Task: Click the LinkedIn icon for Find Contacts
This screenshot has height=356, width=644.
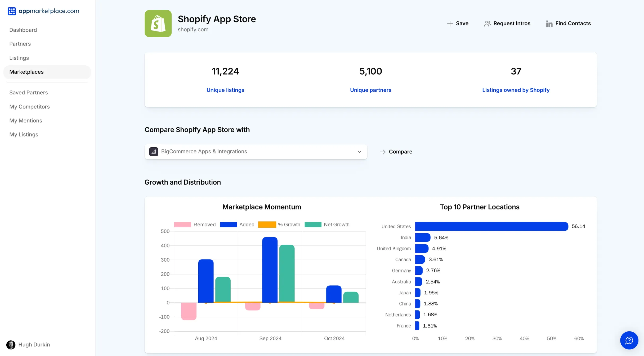Action: coord(549,24)
